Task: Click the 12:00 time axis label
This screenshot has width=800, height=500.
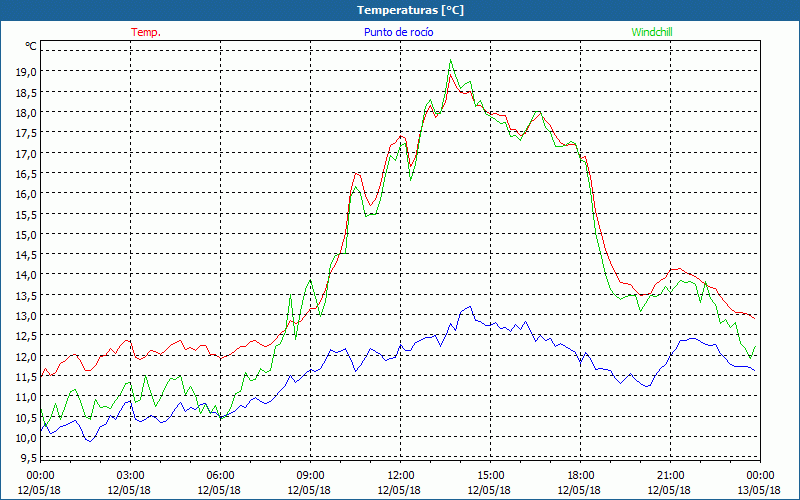Action: pyautogui.click(x=401, y=476)
